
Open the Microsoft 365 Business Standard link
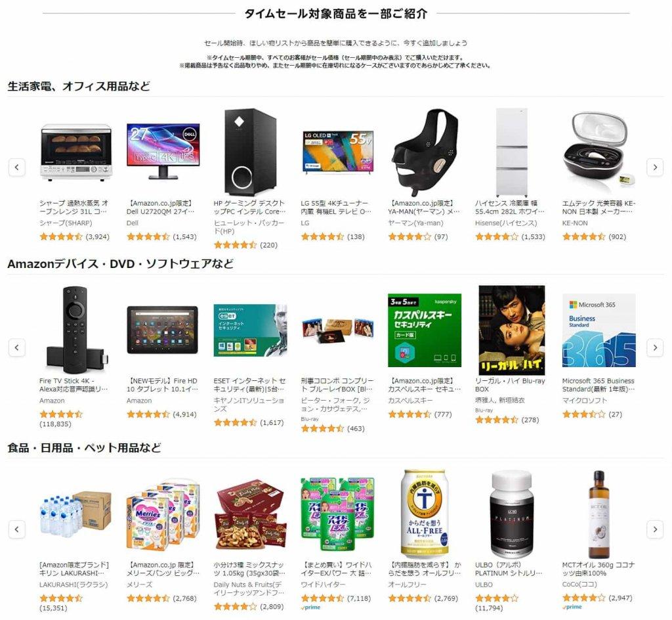(x=598, y=385)
